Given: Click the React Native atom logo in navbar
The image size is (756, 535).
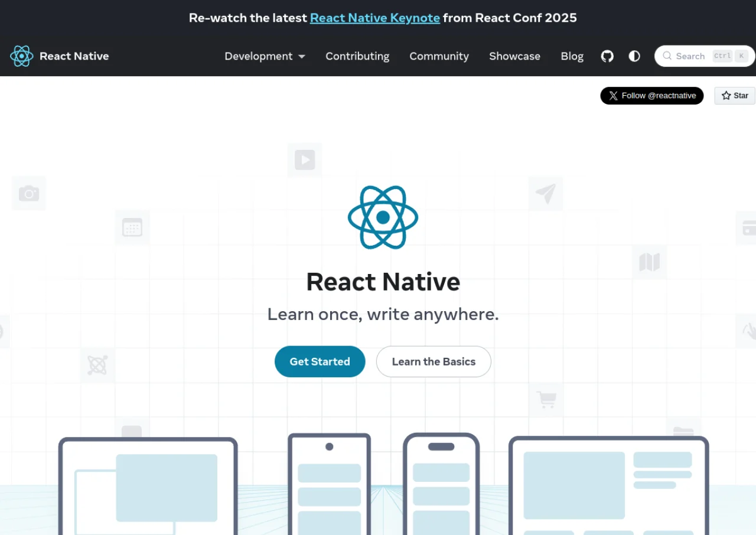Looking at the screenshot, I should tap(22, 56).
